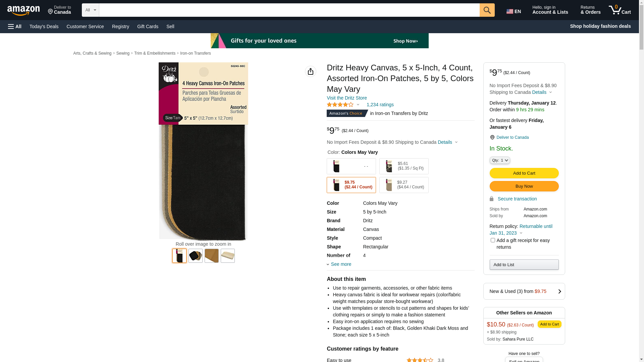
Task: Click the search magnifier button
Action: [487, 10]
